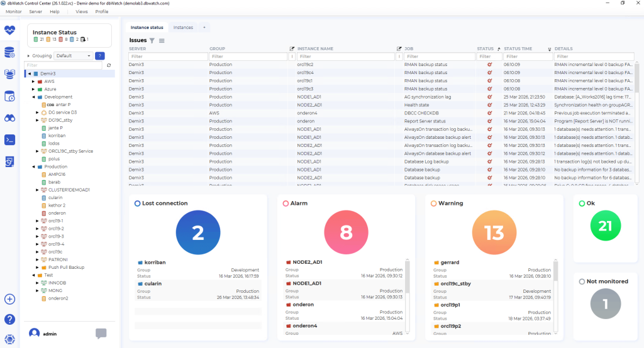Click the green OK count icon in Instance Status
Image resolution: width=644 pixels, height=348 pixels.
(x=36, y=40)
